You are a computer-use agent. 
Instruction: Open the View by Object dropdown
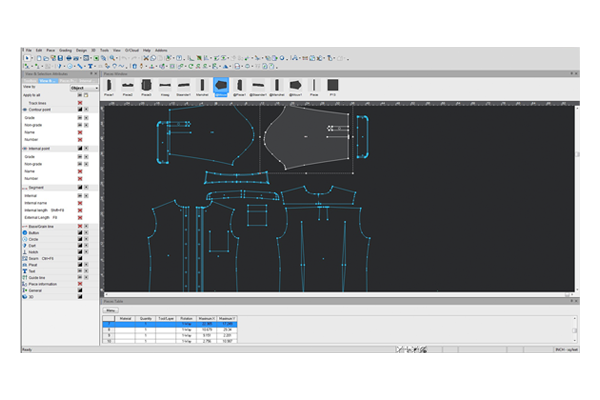[x=83, y=88]
